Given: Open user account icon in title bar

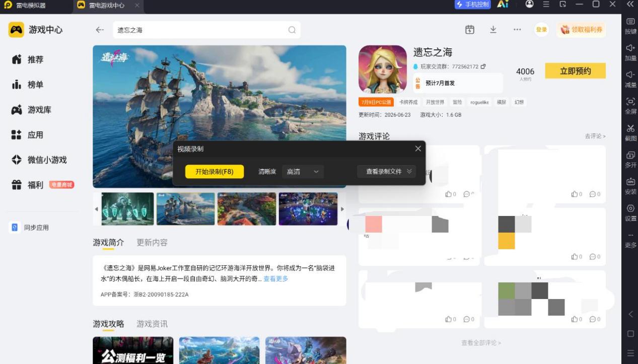Looking at the screenshot, I should click(529, 4).
